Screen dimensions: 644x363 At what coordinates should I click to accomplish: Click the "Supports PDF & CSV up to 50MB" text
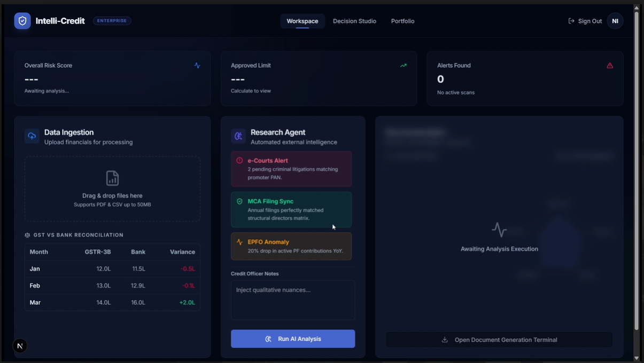coord(112,204)
